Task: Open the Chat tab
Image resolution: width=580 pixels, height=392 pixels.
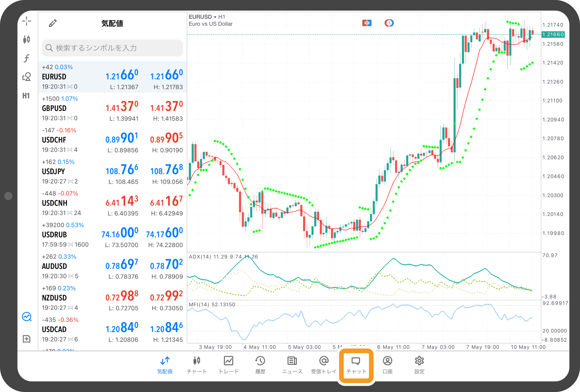Action: tap(356, 365)
